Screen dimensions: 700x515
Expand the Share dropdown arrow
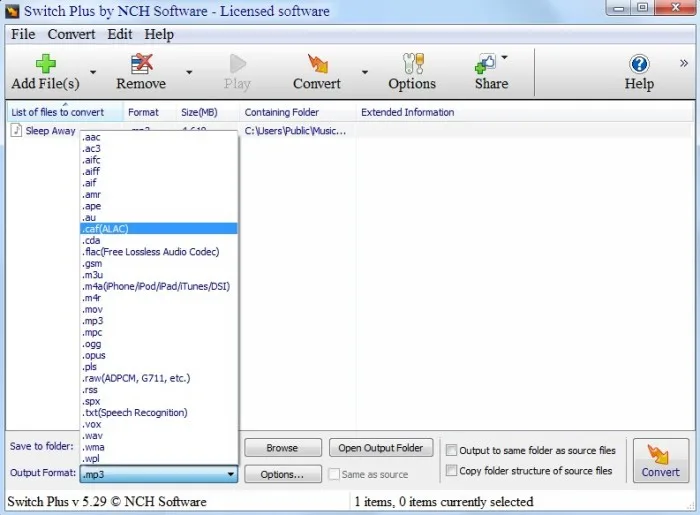504,57
